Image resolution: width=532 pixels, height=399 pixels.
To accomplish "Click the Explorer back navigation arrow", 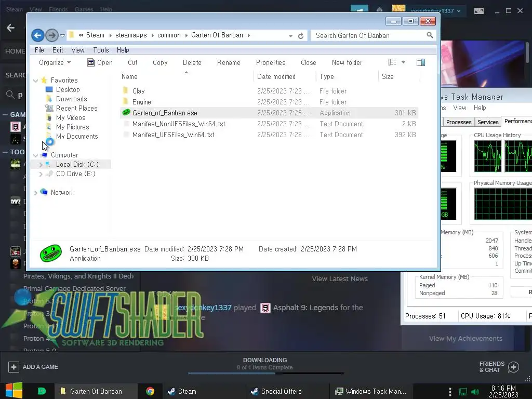I will 37,35.
